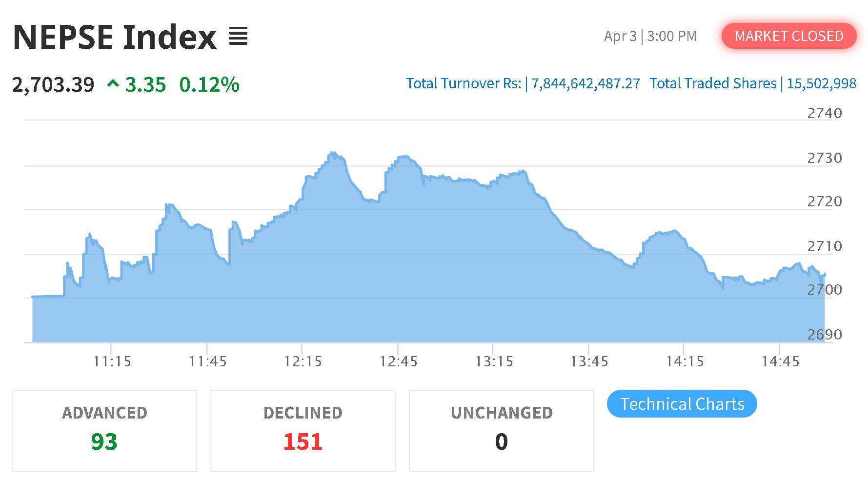Open the hamburger menu next to NEPSE Index
Image resolution: width=868 pixels, height=480 pixels.
238,36
